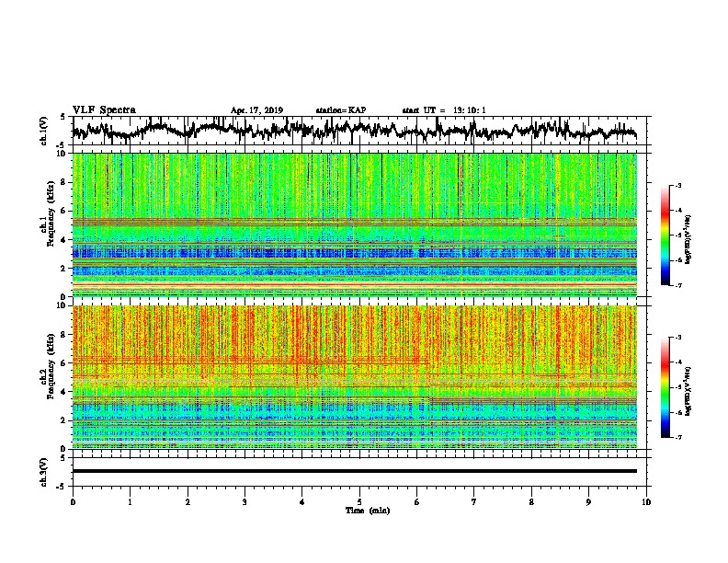Select the date text "Apr. 17, 2019"

click(256, 110)
